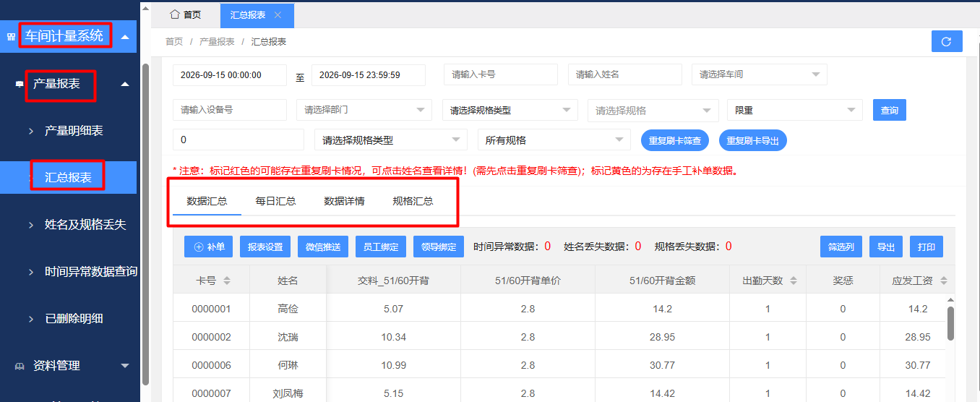The image size is (980, 402).
Task: Open the 限重 dropdown
Action: [795, 110]
